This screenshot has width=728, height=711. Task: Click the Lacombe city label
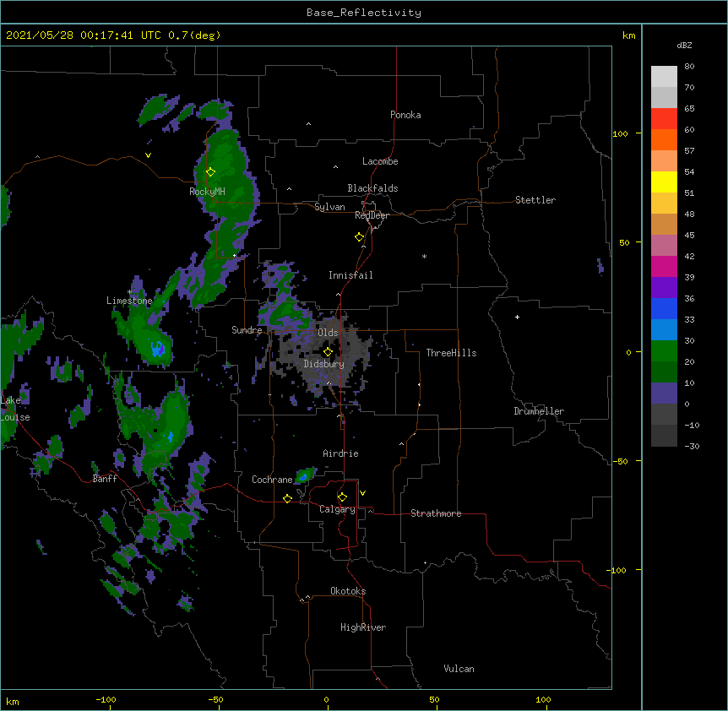pyautogui.click(x=380, y=161)
